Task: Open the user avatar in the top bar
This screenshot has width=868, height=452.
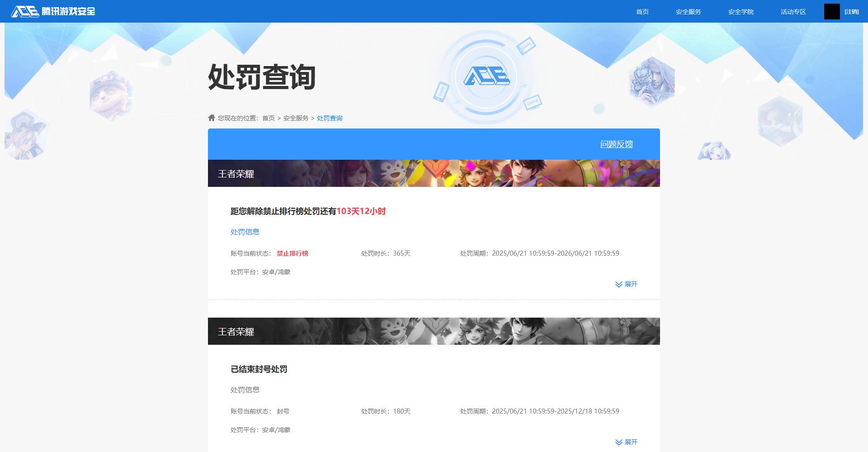Action: 831,12
